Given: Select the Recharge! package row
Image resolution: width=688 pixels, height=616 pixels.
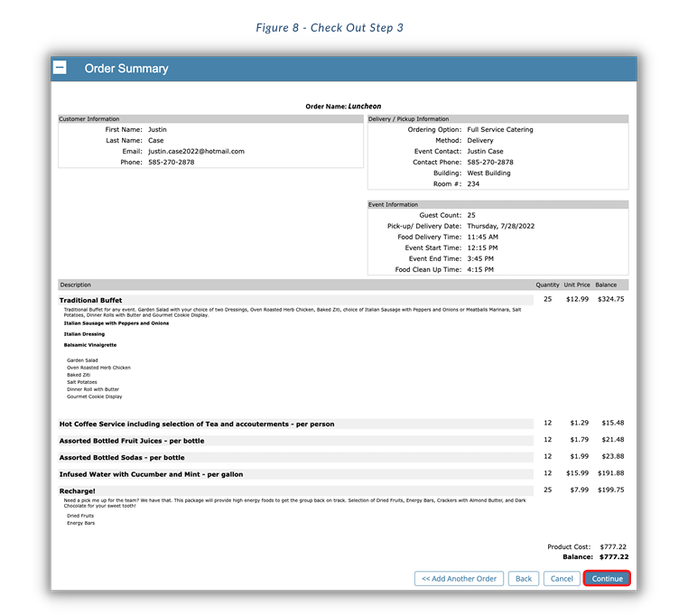Looking at the screenshot, I should pyautogui.click(x=296, y=490).
